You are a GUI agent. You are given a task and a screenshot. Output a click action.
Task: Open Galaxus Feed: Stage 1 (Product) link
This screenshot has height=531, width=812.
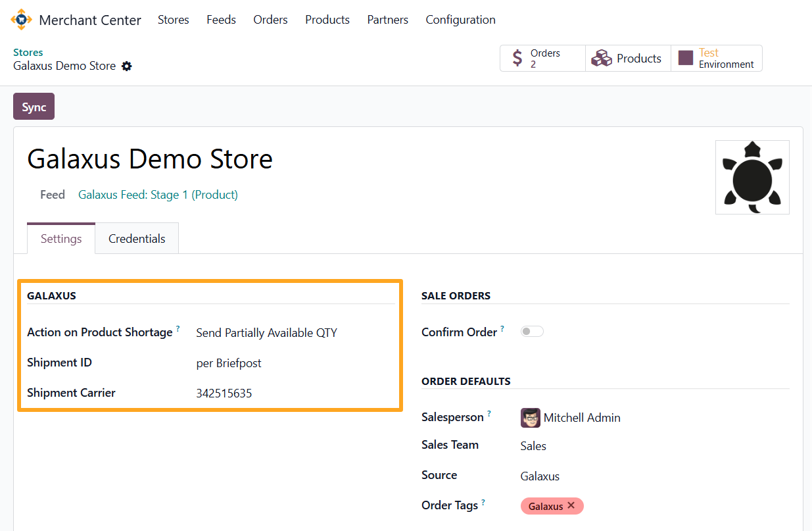pyautogui.click(x=158, y=195)
